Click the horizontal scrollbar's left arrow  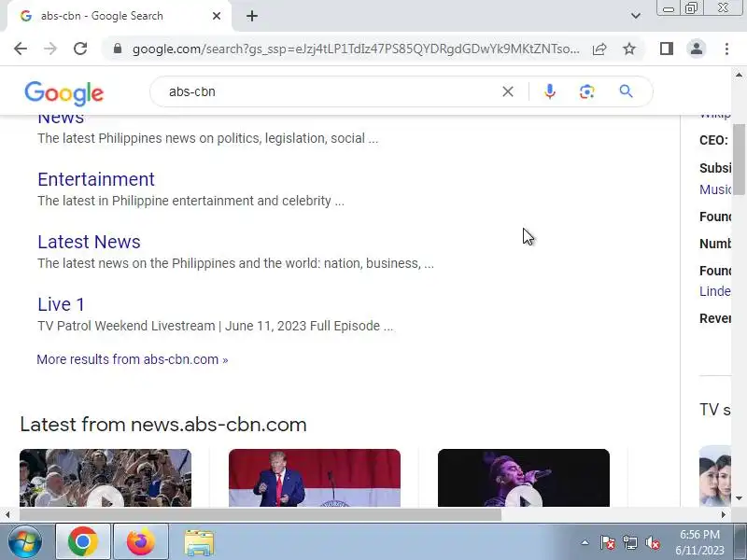click(7, 515)
